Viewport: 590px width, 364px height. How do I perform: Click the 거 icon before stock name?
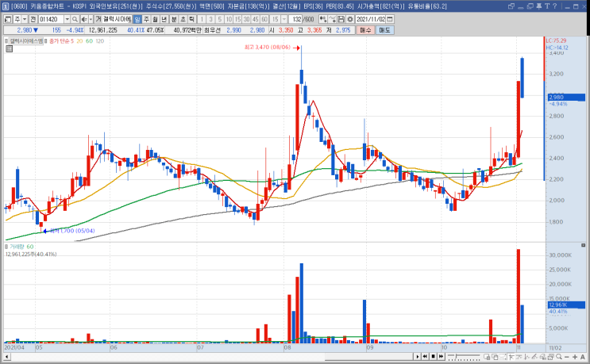point(98,19)
